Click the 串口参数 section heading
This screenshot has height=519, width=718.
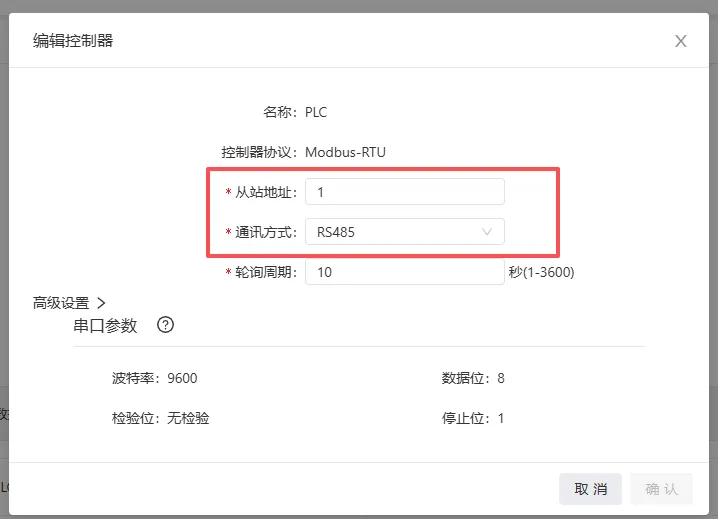tap(105, 326)
